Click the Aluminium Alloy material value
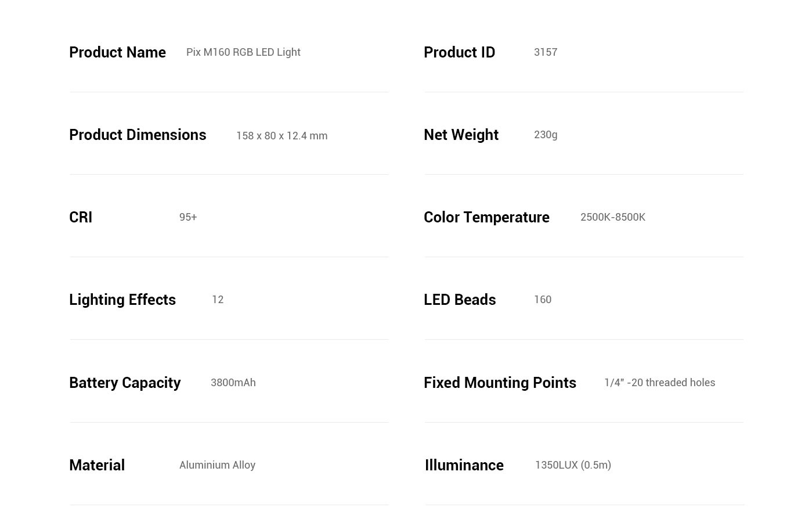The height and width of the screenshot is (511, 812). coord(217,465)
